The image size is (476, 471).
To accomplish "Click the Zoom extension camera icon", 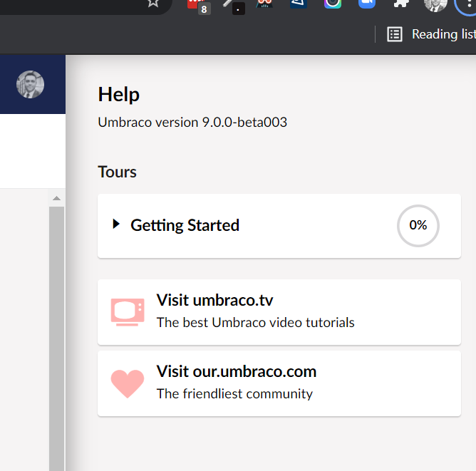I will [366, 3].
